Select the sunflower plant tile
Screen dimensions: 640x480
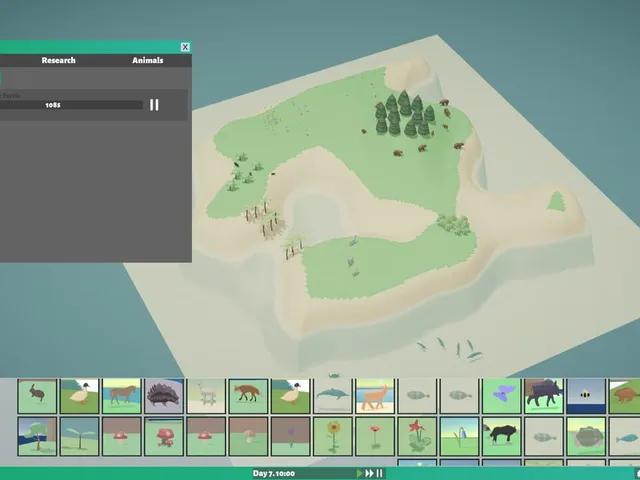point(333,436)
